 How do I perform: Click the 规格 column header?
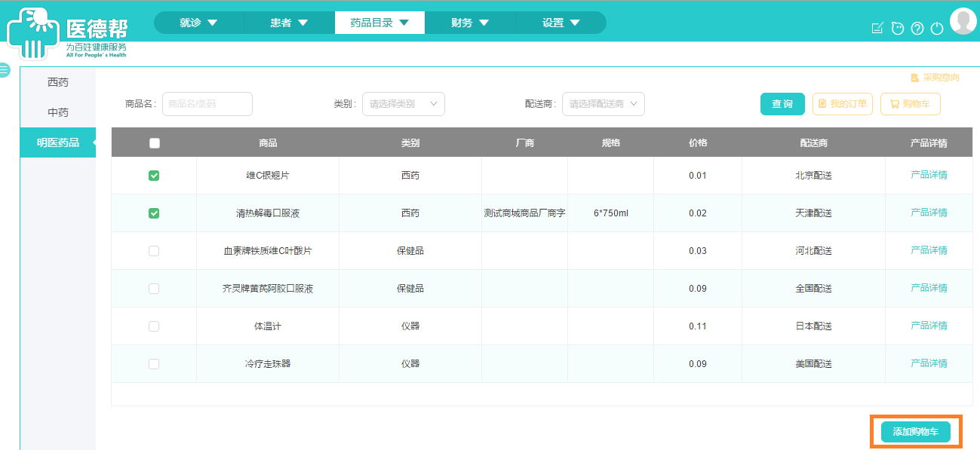point(611,143)
